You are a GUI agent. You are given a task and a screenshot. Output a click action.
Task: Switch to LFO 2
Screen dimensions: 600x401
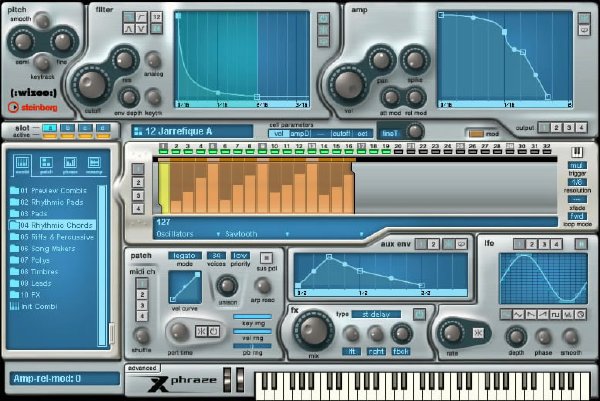[x=532, y=244]
